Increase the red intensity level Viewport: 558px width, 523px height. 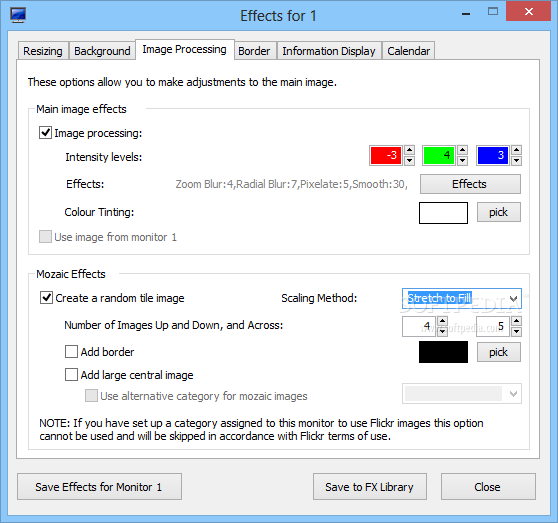click(x=409, y=150)
